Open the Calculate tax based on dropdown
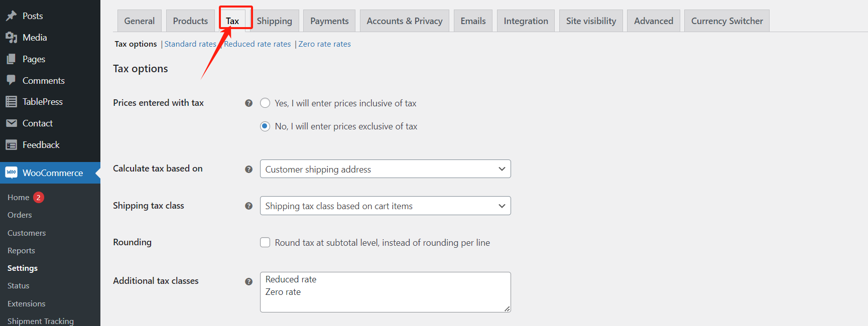Viewport: 868px width, 326px height. [385, 169]
